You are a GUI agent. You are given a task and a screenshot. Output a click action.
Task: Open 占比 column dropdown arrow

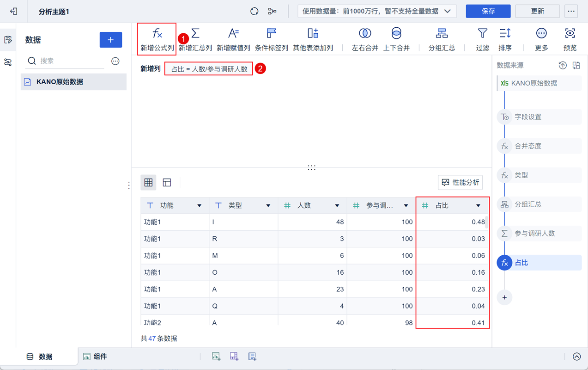point(479,206)
